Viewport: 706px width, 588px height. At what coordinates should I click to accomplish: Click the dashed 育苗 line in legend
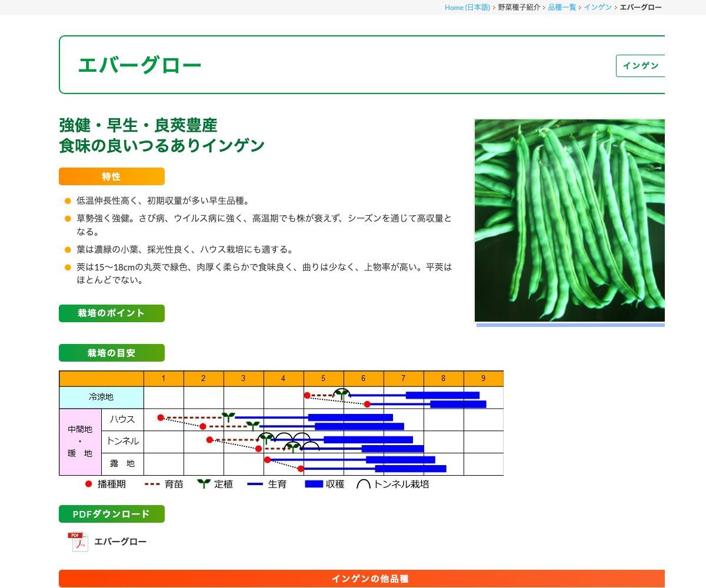pyautogui.click(x=152, y=485)
